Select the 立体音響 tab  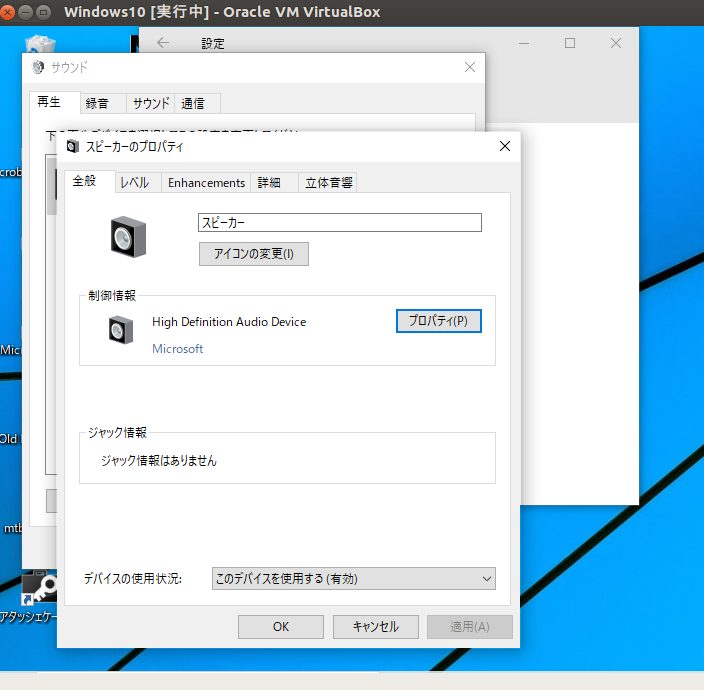tap(328, 182)
